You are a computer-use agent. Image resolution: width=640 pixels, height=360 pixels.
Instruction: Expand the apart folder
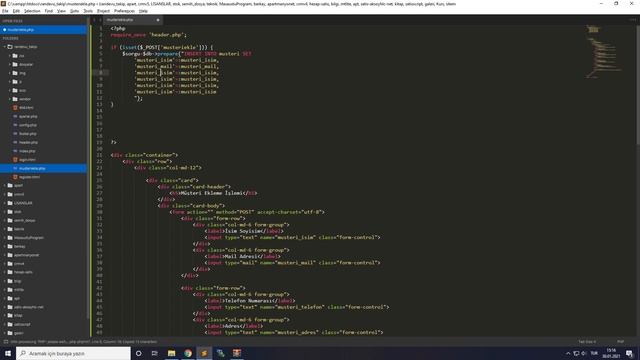pos(5,185)
